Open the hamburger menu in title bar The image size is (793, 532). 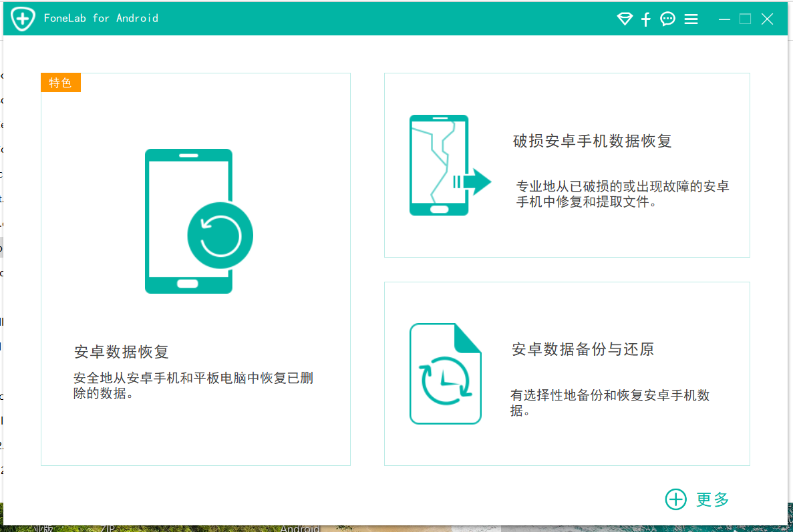tap(691, 19)
